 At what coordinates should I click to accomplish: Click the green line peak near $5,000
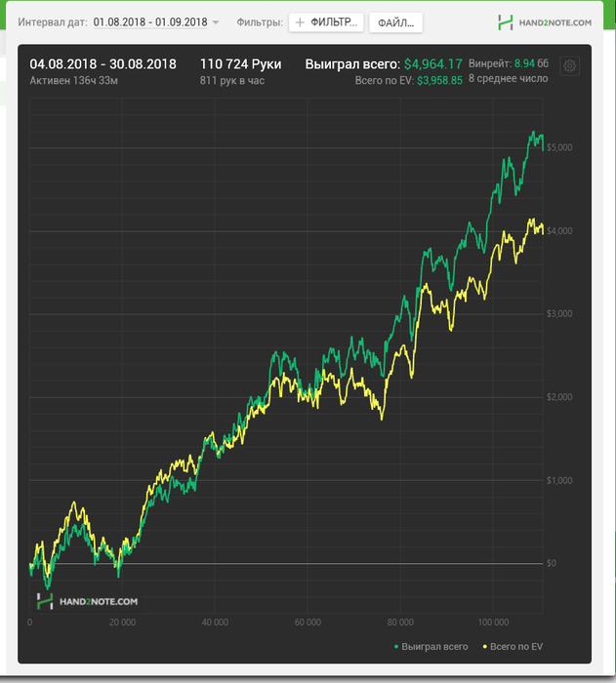point(533,132)
